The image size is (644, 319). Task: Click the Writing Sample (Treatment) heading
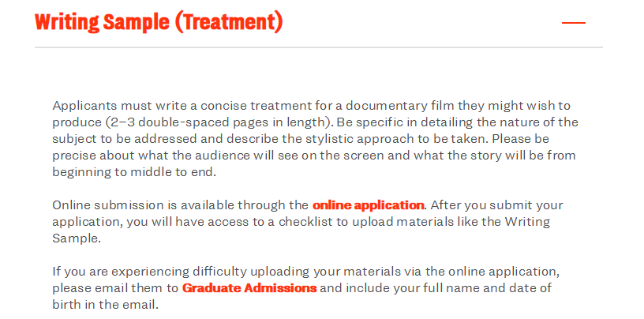pos(158,22)
